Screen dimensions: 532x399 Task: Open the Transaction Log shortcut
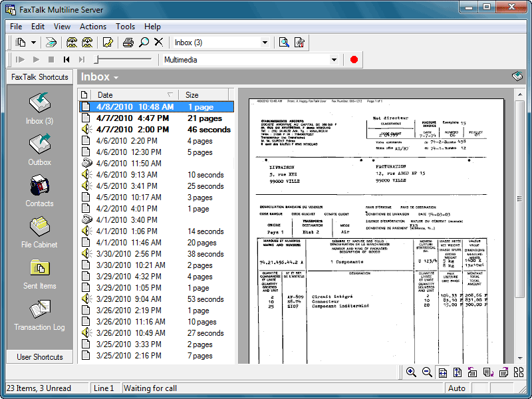[x=39, y=315]
